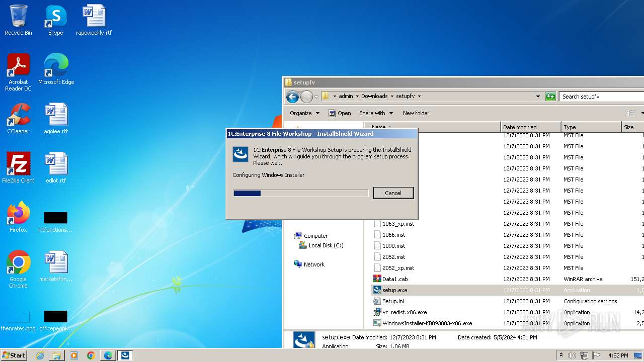The height and width of the screenshot is (362, 644).
Task: Sort by the Size column header
Action: tap(633, 127)
